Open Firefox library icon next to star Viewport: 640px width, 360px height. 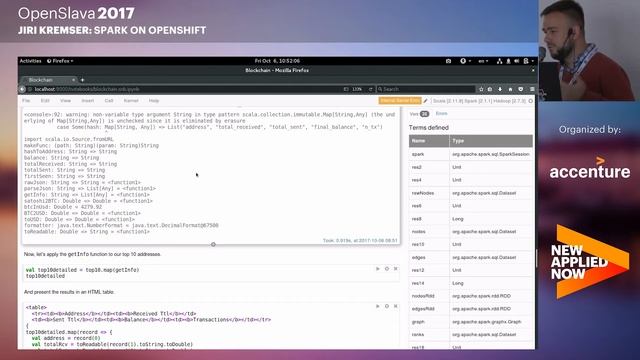click(x=490, y=89)
